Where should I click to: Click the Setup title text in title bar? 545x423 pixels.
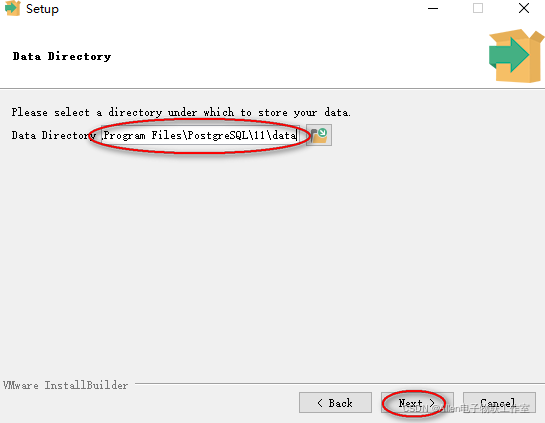coord(42,9)
